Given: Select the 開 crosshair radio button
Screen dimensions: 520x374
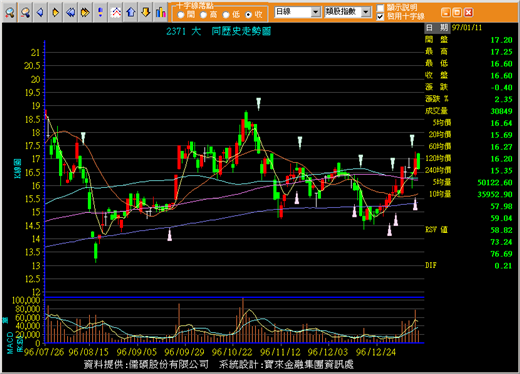Looking at the screenshot, I should 181,15.
